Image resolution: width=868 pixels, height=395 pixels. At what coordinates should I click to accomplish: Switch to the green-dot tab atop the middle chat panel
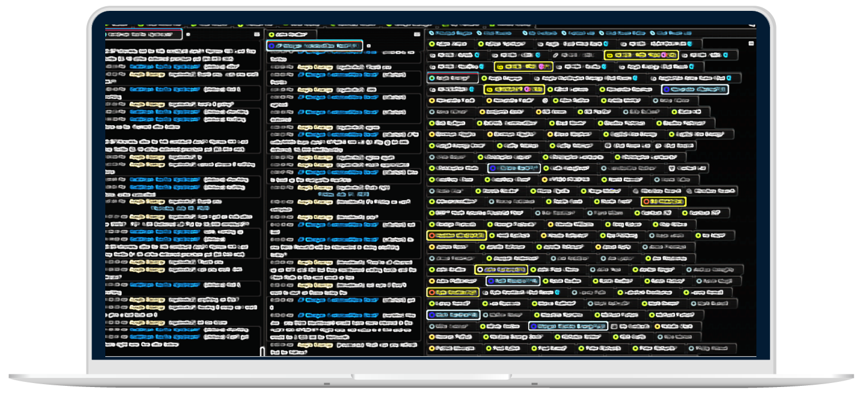click(x=292, y=35)
